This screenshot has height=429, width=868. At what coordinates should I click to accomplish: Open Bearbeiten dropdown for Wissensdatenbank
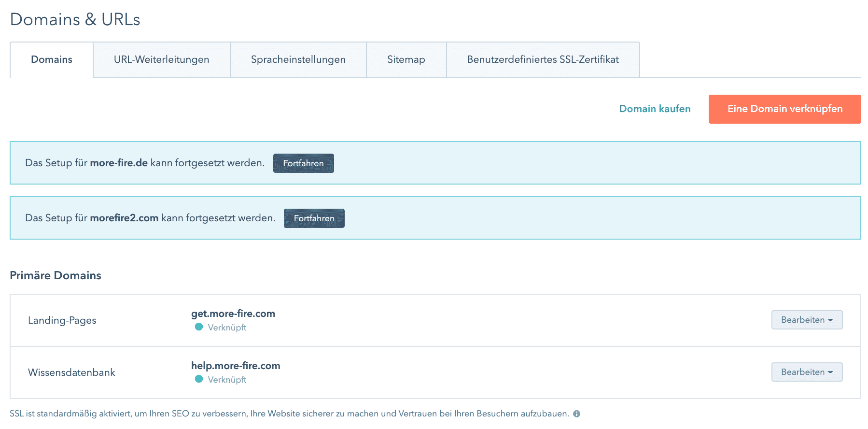[x=807, y=372]
